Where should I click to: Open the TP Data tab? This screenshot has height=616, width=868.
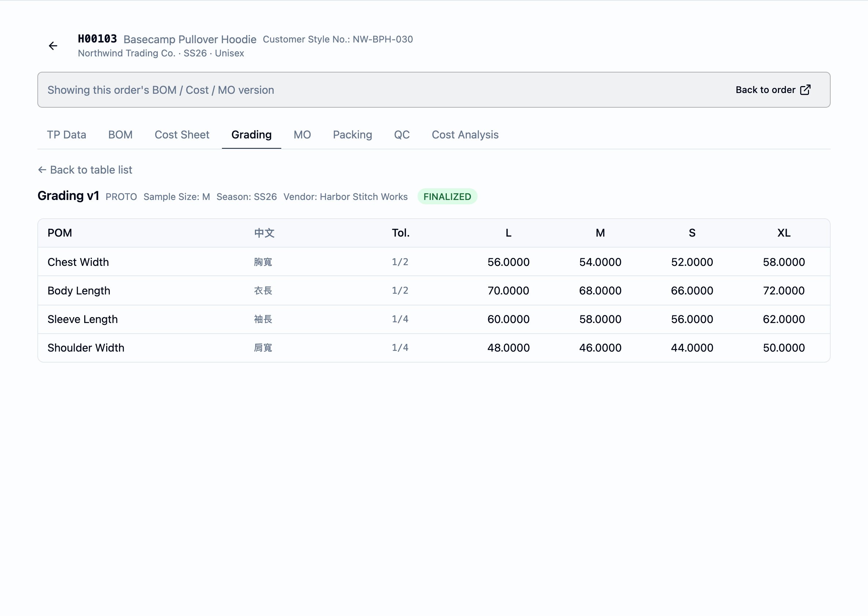tap(66, 135)
